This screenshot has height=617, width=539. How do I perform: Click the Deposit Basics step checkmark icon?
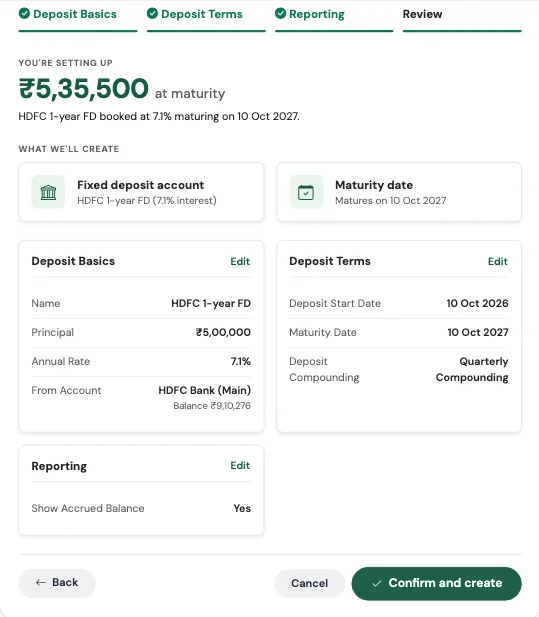24,13
